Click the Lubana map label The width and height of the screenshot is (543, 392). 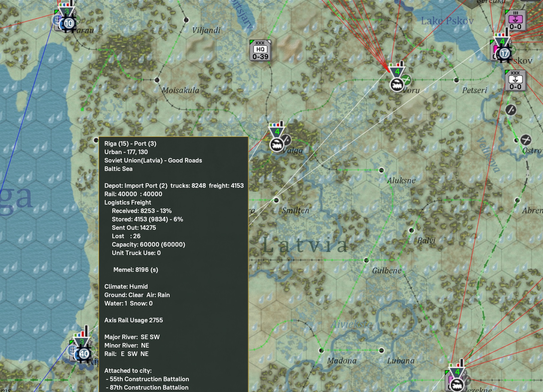coord(401,360)
